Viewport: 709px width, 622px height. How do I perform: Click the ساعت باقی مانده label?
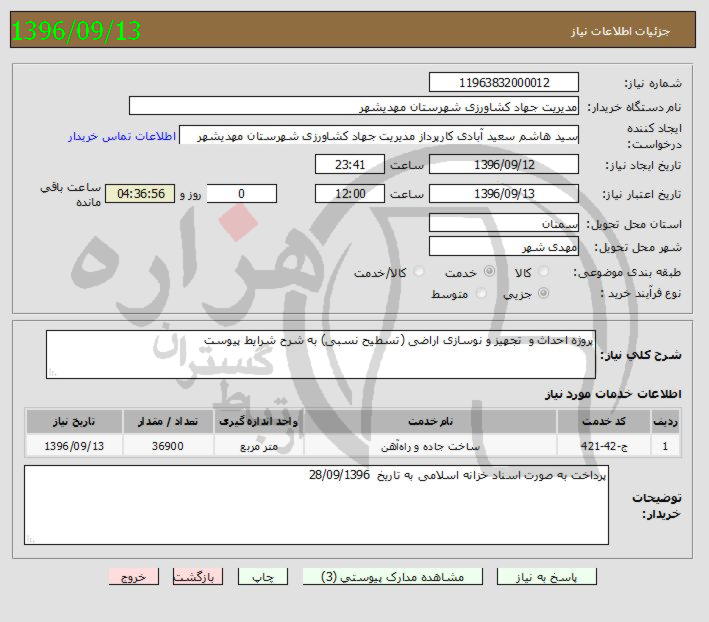[71, 194]
